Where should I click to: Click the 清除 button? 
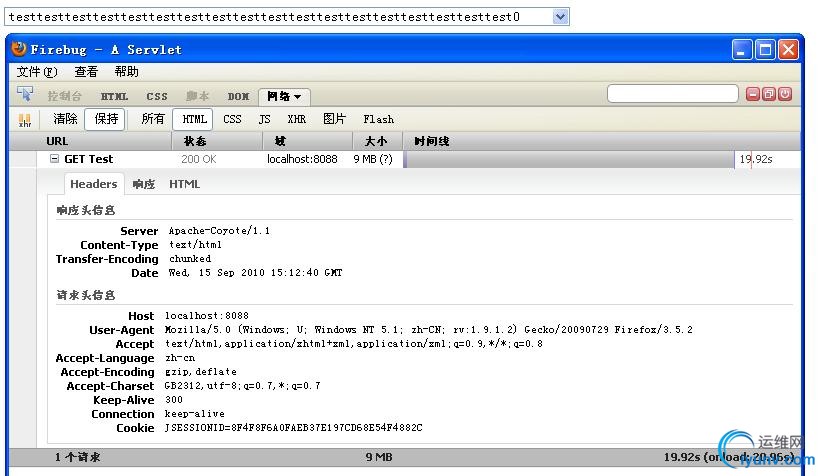[x=65, y=119]
